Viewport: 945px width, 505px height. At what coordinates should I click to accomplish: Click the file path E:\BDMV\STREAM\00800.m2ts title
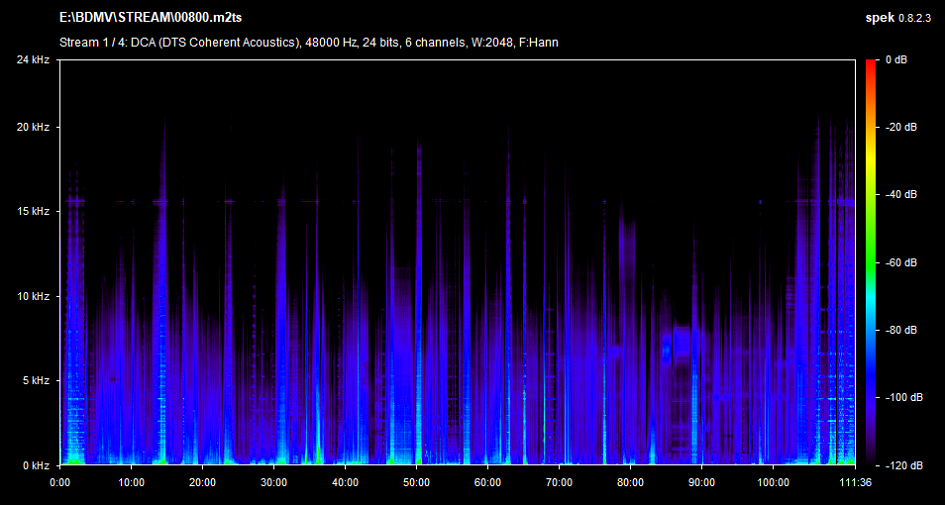tap(152, 19)
